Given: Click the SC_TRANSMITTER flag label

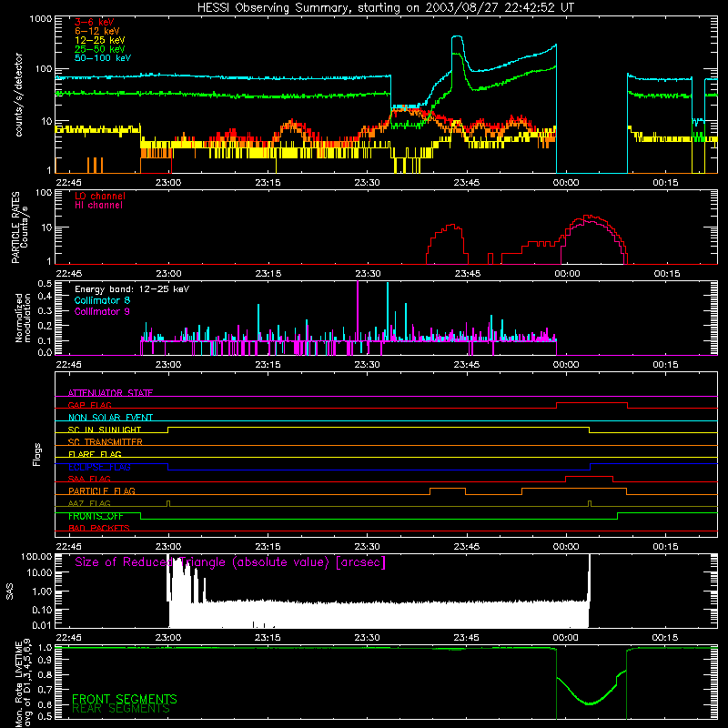Looking at the screenshot, I should pyautogui.click(x=105, y=442).
